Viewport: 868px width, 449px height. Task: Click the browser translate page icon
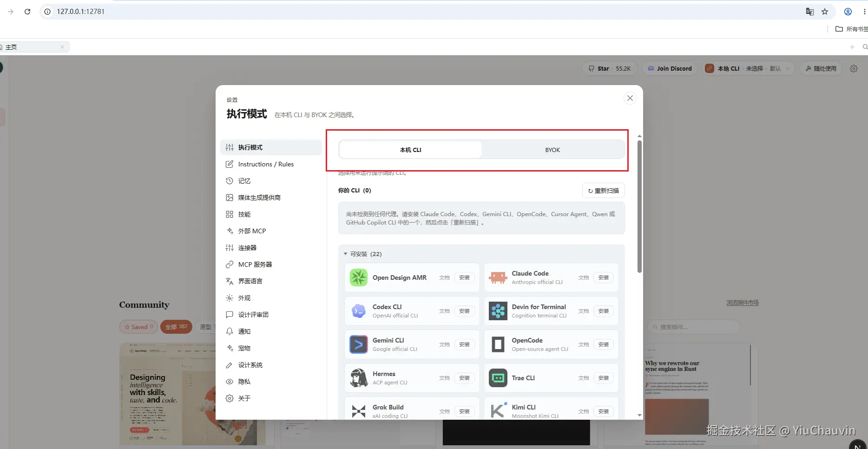coord(809,12)
